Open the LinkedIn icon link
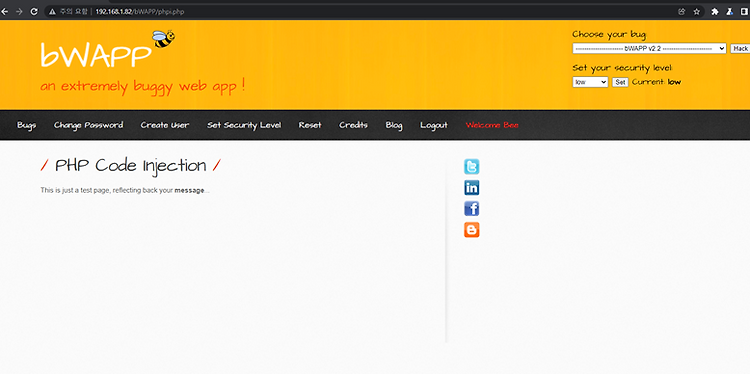The width and height of the screenshot is (750, 374). [471, 188]
